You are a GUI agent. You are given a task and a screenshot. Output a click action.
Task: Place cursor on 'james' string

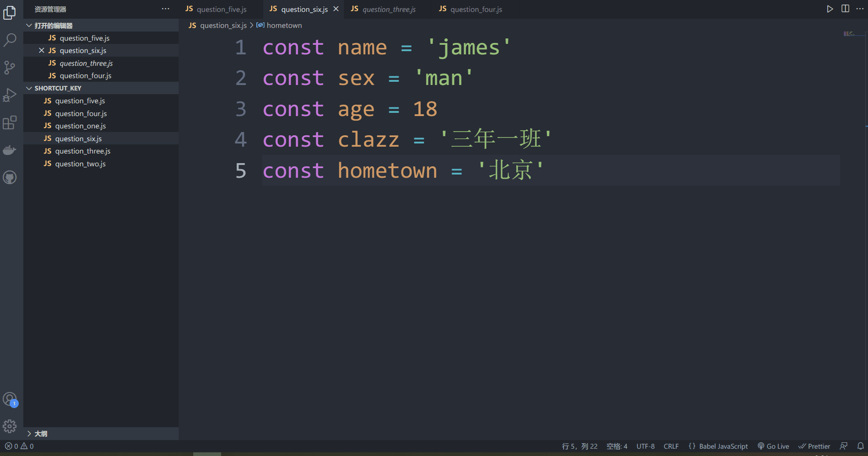469,48
